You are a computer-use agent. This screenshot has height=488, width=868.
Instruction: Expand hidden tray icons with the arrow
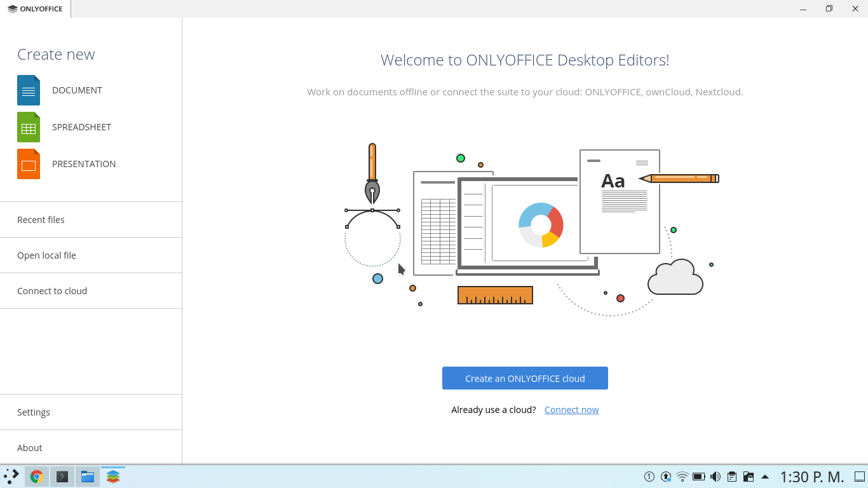(764, 476)
